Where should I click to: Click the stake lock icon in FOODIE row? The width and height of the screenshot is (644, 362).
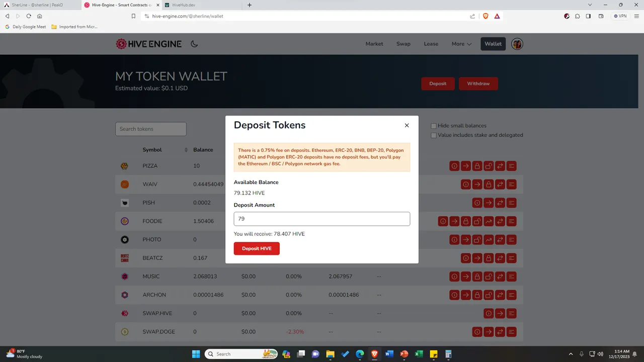(x=466, y=221)
